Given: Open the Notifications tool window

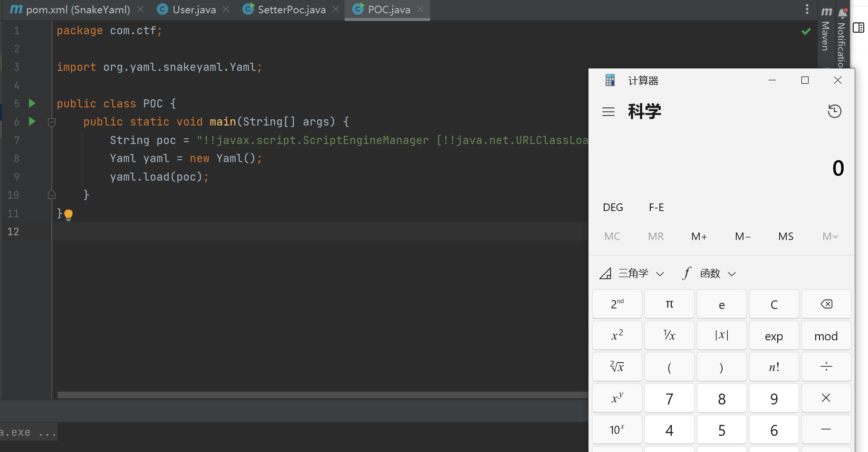Looking at the screenshot, I should click(841, 38).
